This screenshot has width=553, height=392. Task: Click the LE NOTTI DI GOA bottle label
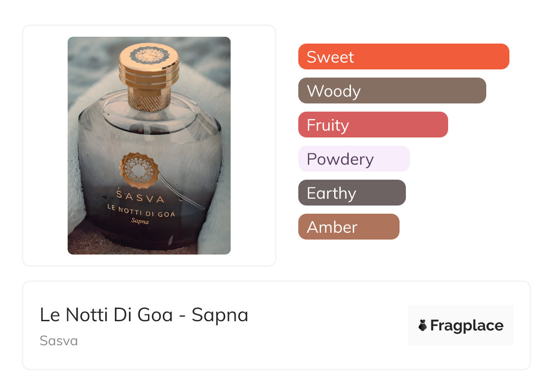(141, 211)
